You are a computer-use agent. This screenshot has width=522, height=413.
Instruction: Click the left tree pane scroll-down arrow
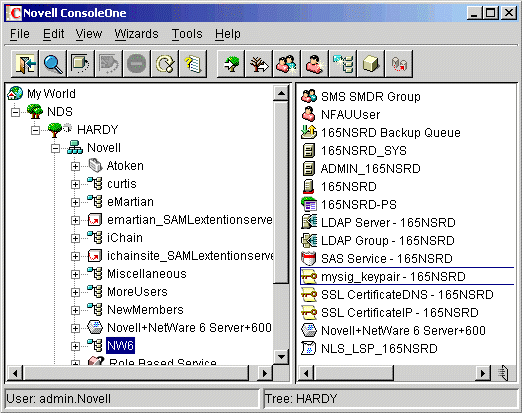(281, 357)
